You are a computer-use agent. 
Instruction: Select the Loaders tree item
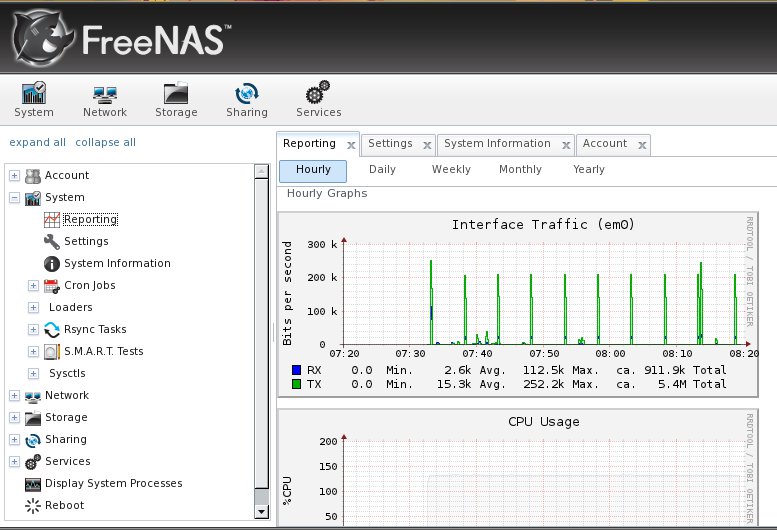(x=70, y=308)
